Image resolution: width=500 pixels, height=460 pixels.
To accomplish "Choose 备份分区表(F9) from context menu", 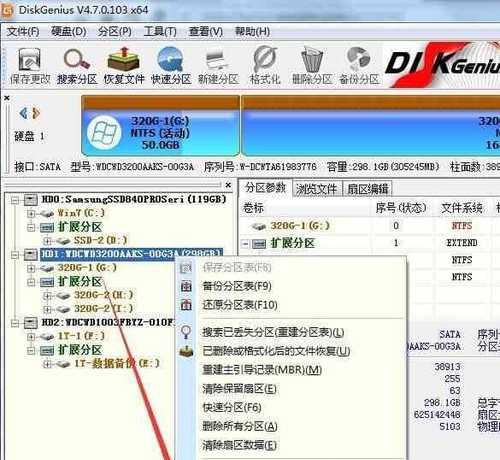I will click(237, 286).
